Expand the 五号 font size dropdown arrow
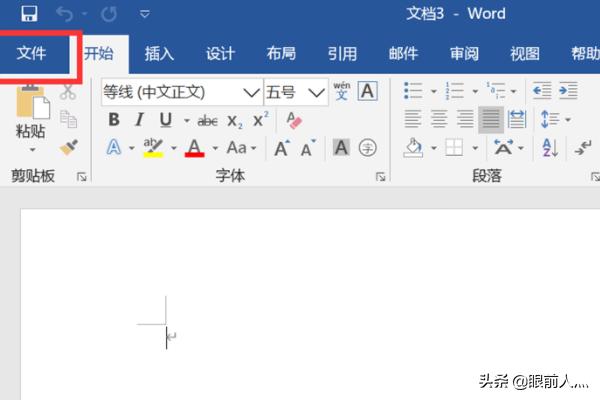The height and width of the screenshot is (400, 600). [316, 92]
